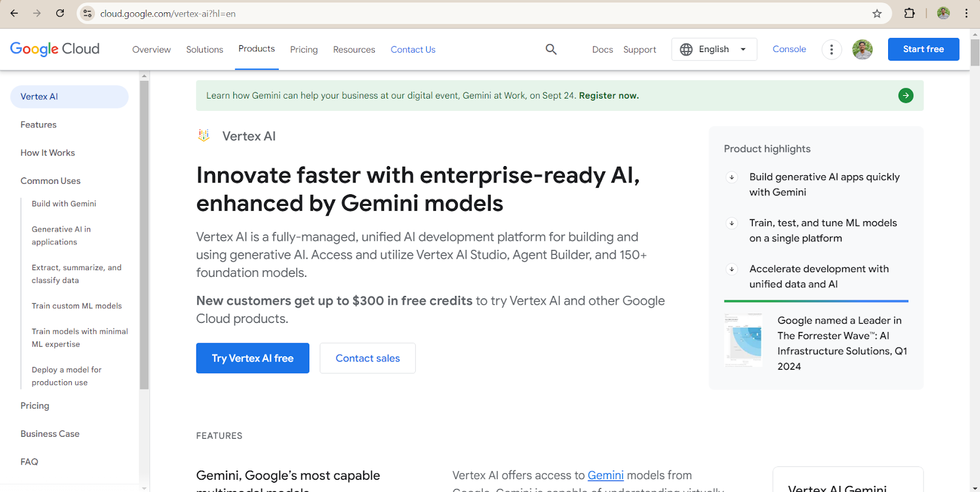Jump to Deploy a model for production use
The image size is (980, 492).
click(x=66, y=376)
